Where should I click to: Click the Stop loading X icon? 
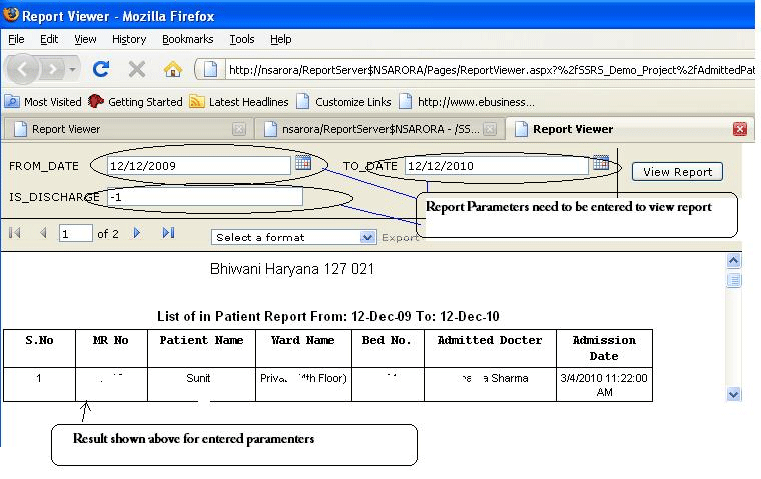(x=137, y=69)
